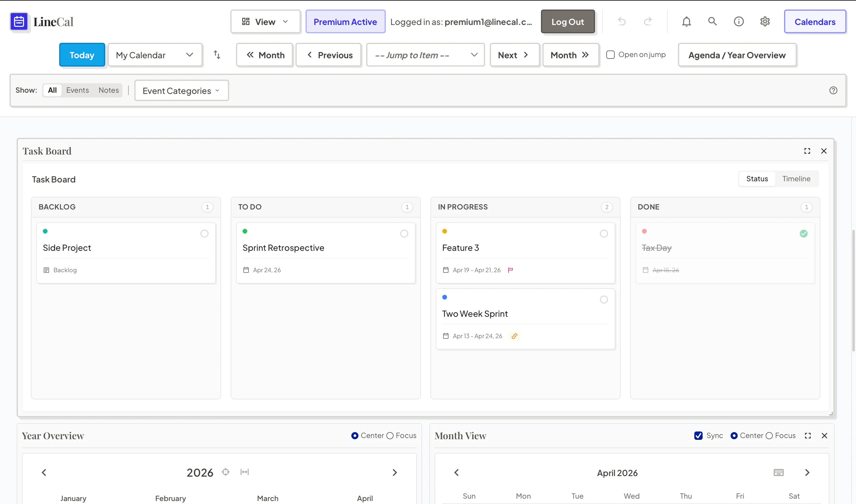Mark Sprint Retrospective as complete
Viewport: 856px width, 504px height.
tap(404, 234)
